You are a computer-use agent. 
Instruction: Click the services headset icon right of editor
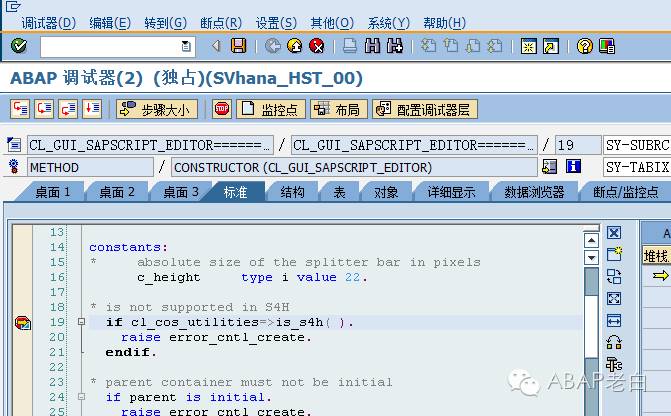pos(614,342)
